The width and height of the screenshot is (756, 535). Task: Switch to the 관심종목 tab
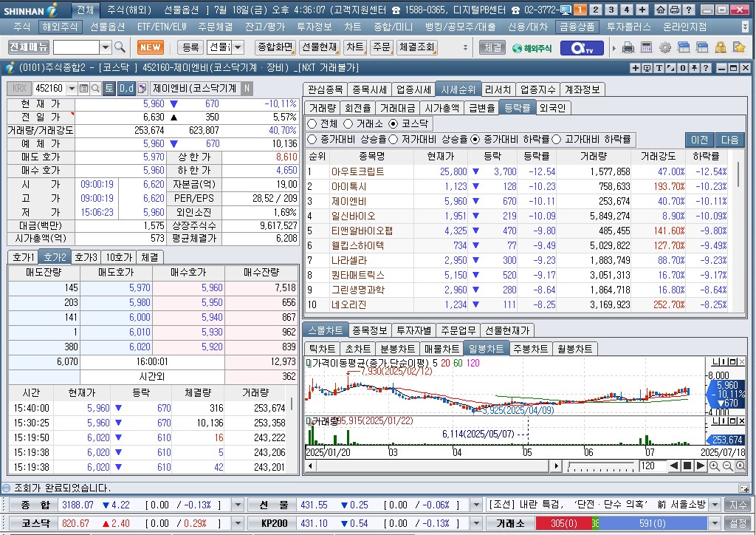point(325,89)
